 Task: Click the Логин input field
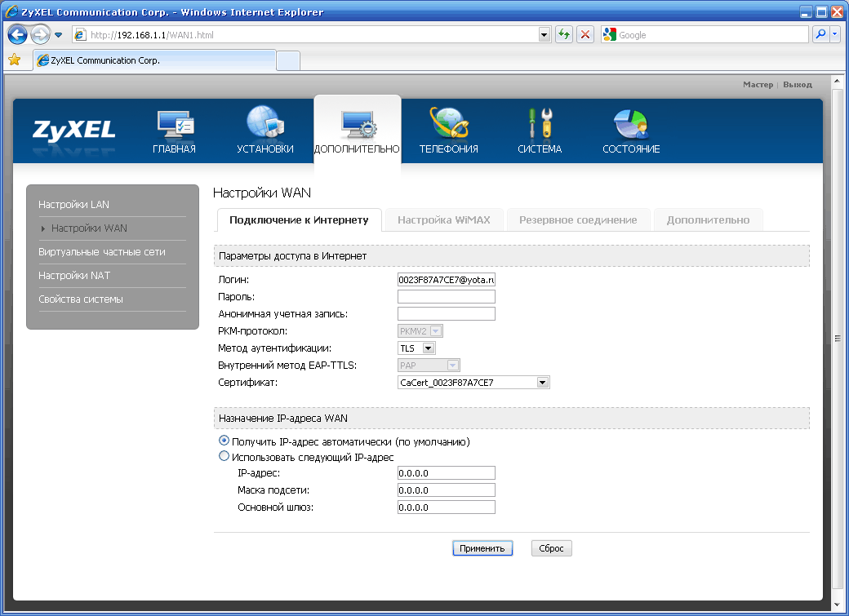click(x=447, y=280)
